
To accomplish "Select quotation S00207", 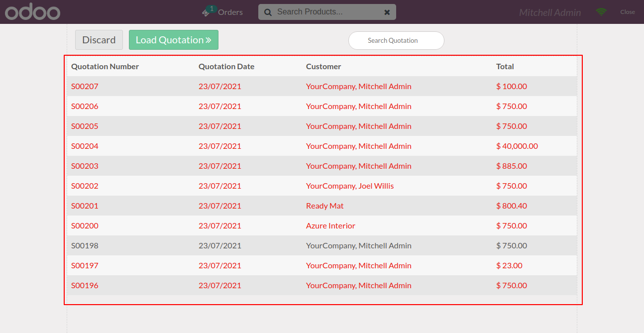I will 322,86.
